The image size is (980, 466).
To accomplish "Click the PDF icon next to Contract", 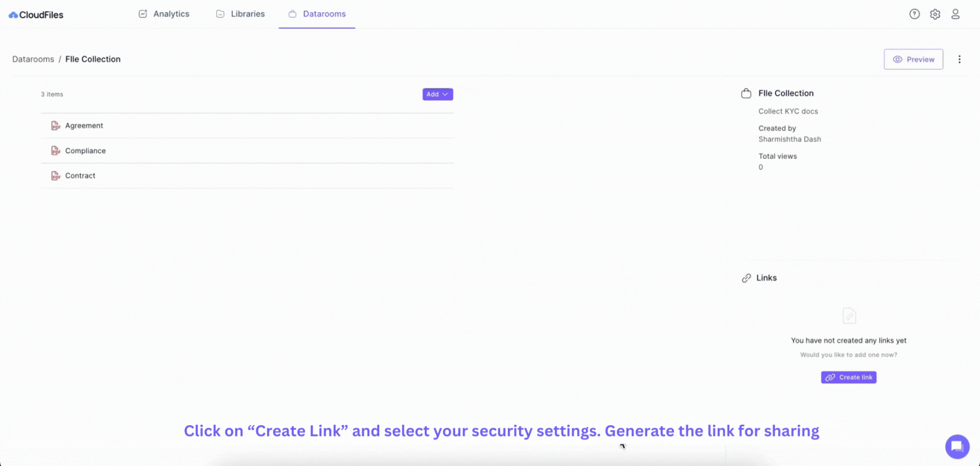I will click(x=55, y=175).
